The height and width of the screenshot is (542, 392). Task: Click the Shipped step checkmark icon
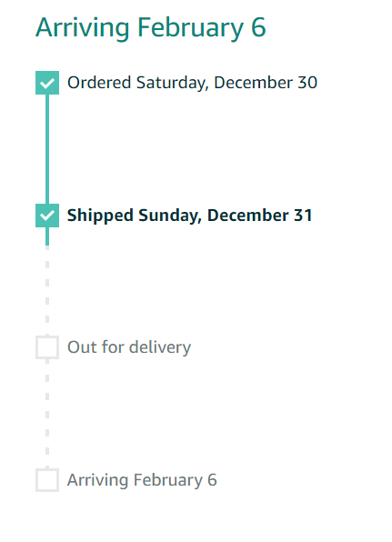(47, 216)
